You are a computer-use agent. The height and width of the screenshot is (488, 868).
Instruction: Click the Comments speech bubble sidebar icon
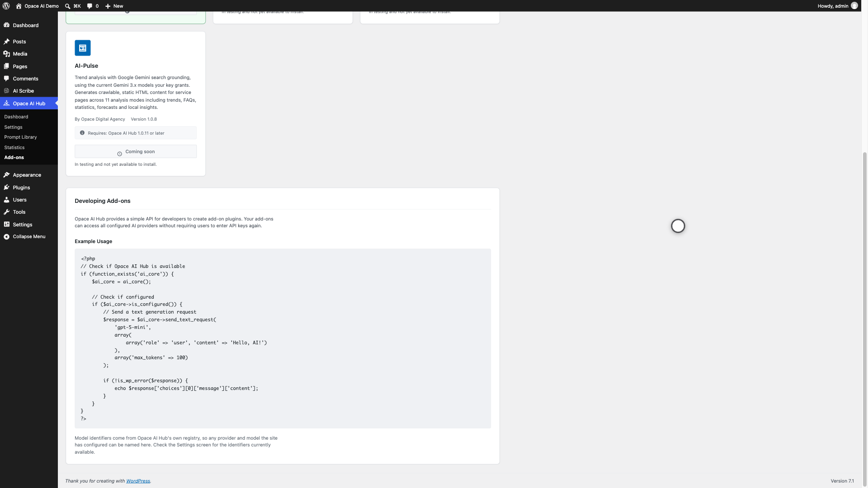[7, 79]
